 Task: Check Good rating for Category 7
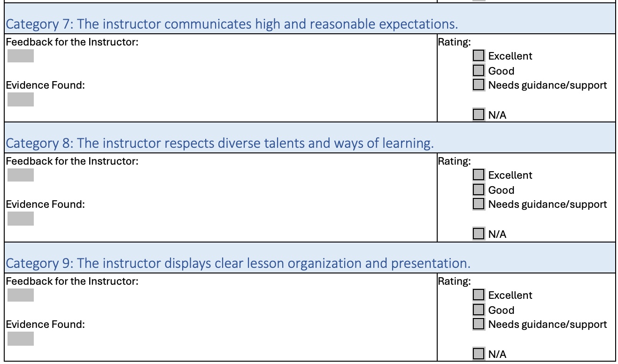pos(479,71)
